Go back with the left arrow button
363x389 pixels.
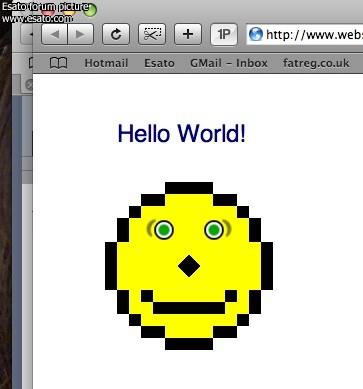point(54,34)
